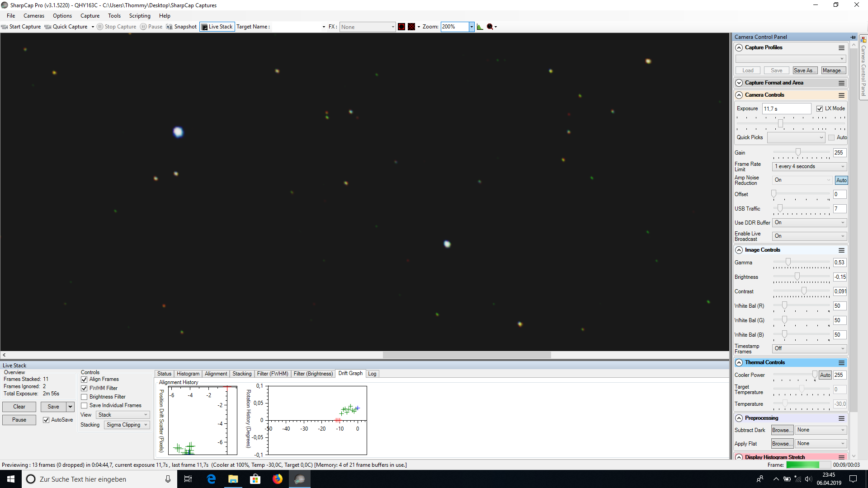868x488 pixels.
Task: Click the zoom magnifier icon in toolbar
Action: coord(490,27)
